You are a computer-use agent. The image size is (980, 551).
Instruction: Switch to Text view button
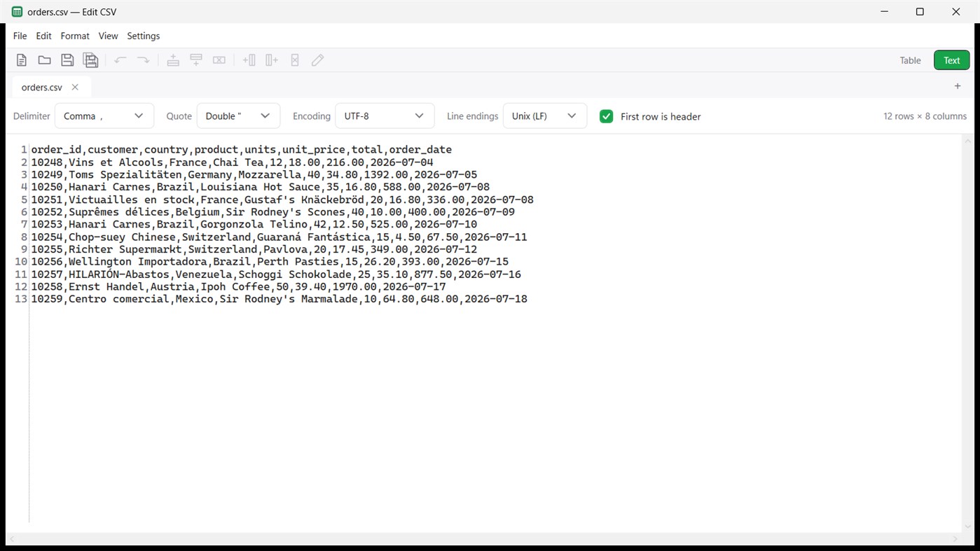point(951,60)
